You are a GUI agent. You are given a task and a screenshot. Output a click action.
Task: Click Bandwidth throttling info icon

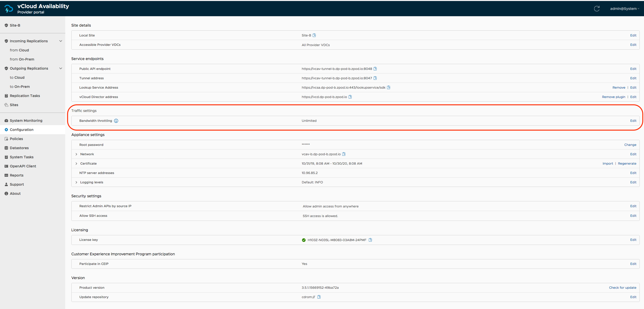pyautogui.click(x=116, y=121)
